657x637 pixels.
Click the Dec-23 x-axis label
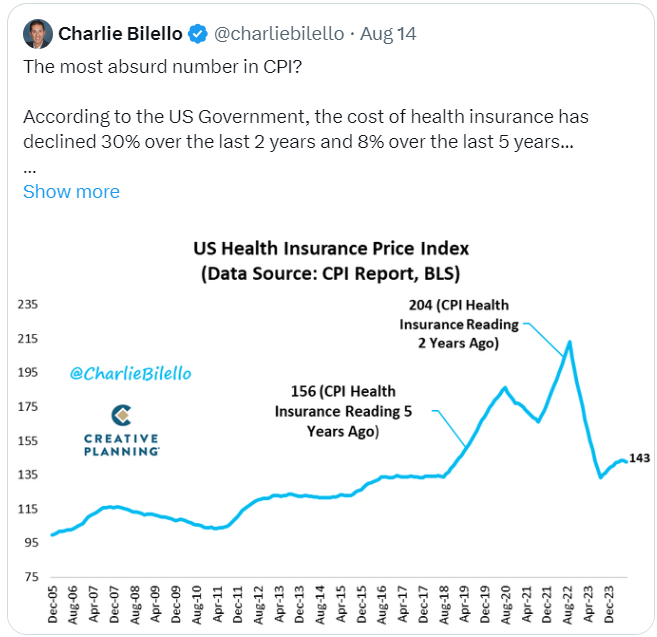point(608,604)
